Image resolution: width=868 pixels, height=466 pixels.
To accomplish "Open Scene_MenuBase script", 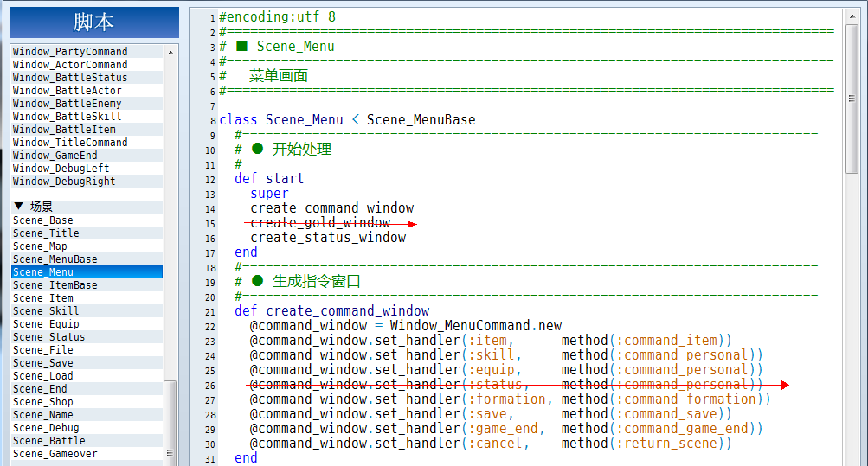I will coord(87,259).
